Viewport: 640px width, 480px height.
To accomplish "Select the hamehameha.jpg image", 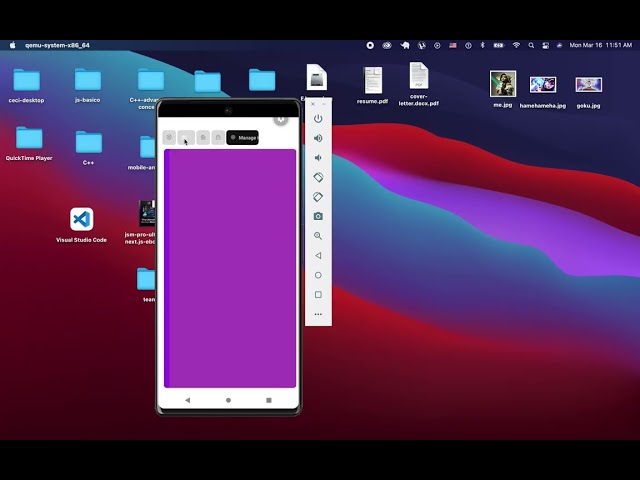I will [543, 92].
